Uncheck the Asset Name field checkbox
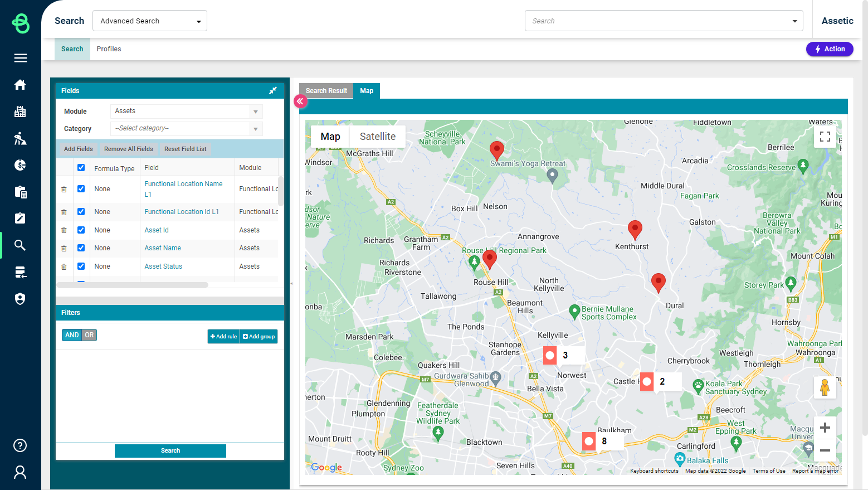This screenshot has height=490, width=868. click(81, 248)
